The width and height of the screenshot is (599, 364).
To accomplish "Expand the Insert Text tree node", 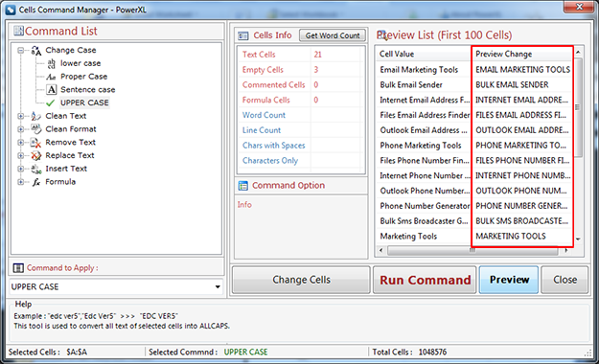I will (21, 169).
